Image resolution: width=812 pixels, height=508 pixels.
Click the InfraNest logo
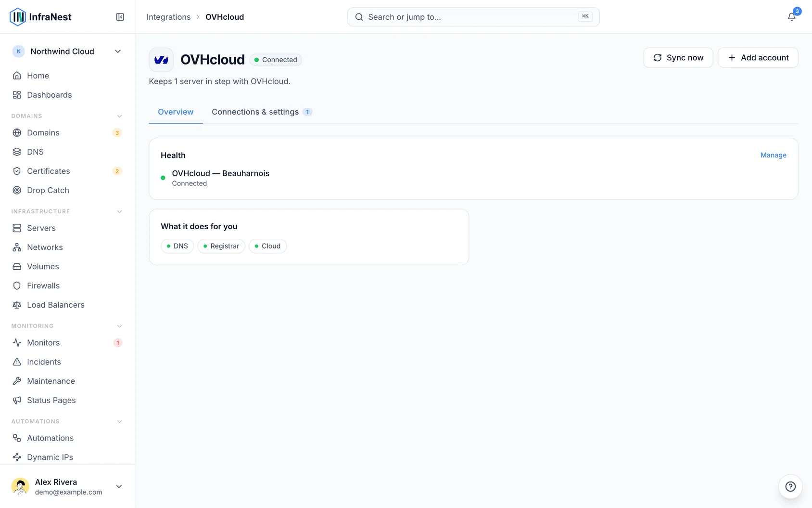[40, 17]
